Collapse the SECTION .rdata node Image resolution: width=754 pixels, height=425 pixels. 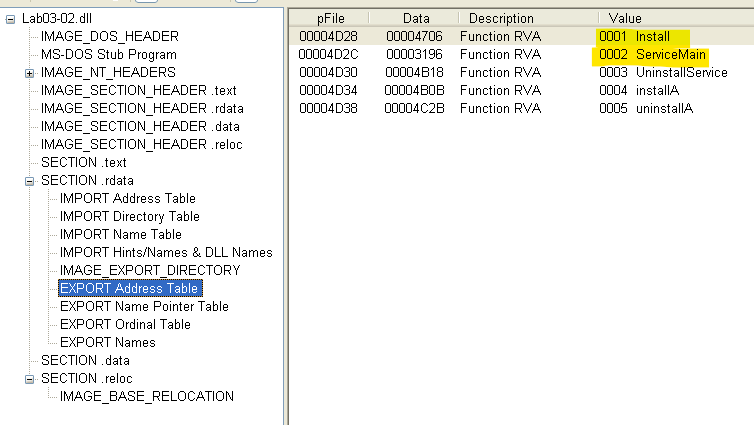(29, 181)
